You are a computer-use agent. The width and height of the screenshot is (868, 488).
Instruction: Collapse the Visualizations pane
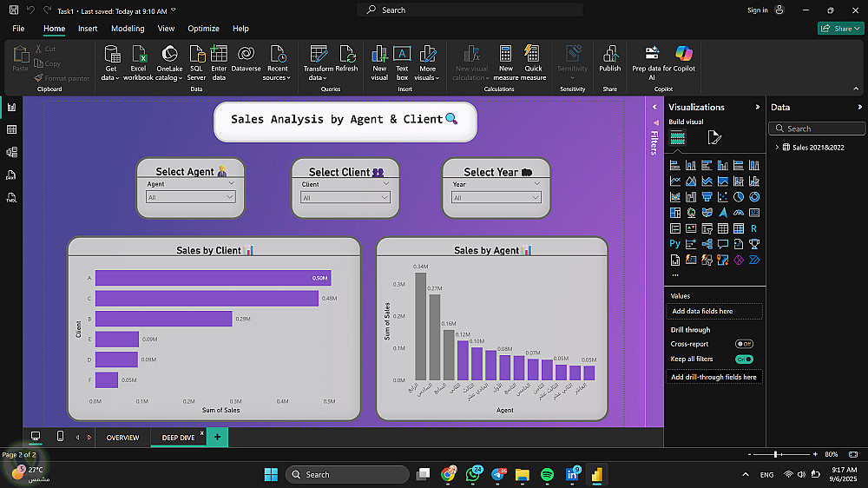758,107
